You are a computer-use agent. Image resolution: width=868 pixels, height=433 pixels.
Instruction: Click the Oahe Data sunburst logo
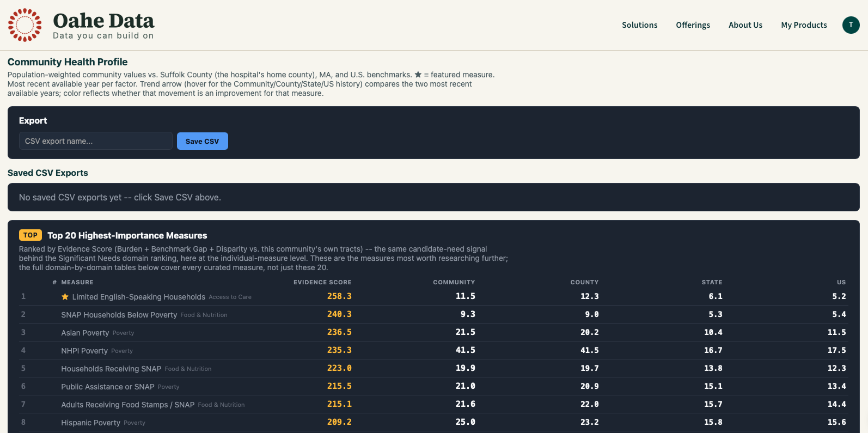(25, 25)
